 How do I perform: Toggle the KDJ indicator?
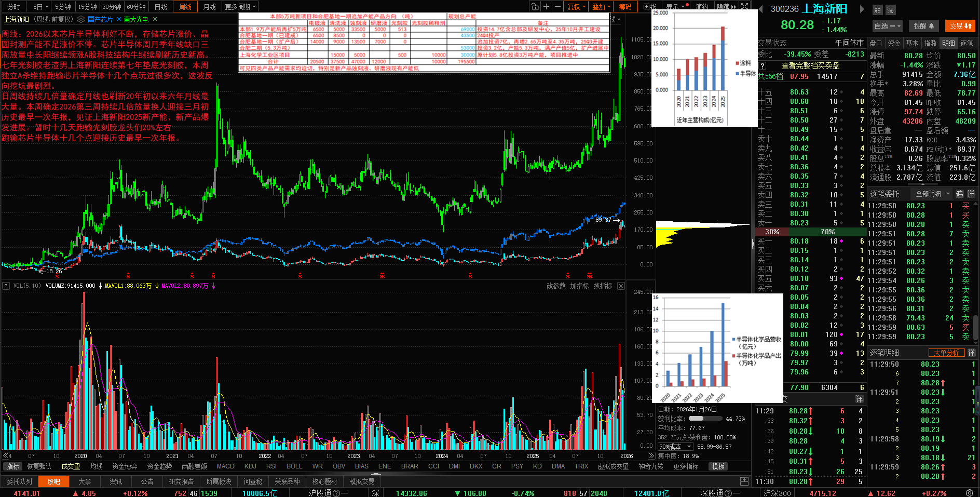pos(250,466)
